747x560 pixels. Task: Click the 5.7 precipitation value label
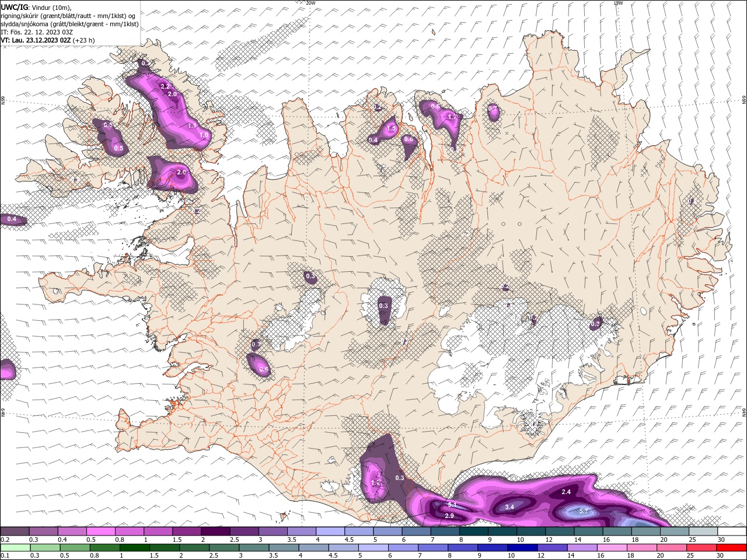pyautogui.click(x=584, y=511)
